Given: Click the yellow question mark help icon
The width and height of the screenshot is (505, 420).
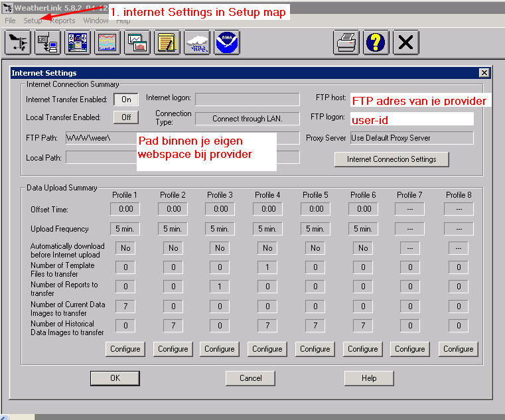Looking at the screenshot, I should (x=376, y=42).
